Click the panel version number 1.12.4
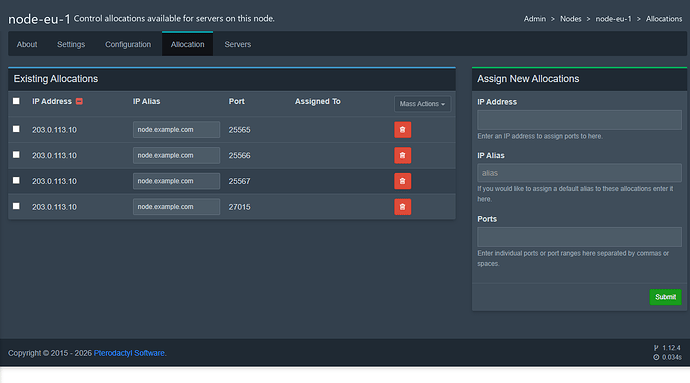The width and height of the screenshot is (690, 383). click(671, 348)
